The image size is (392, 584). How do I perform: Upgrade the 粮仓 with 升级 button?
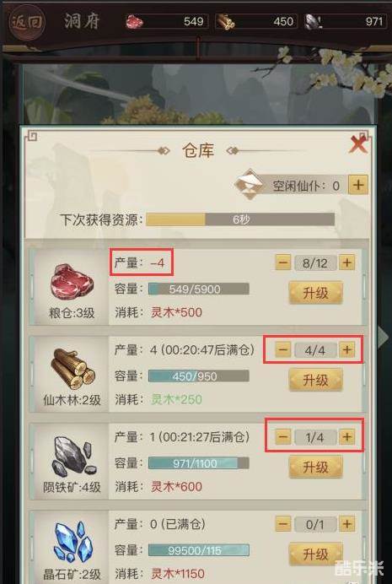point(315,293)
